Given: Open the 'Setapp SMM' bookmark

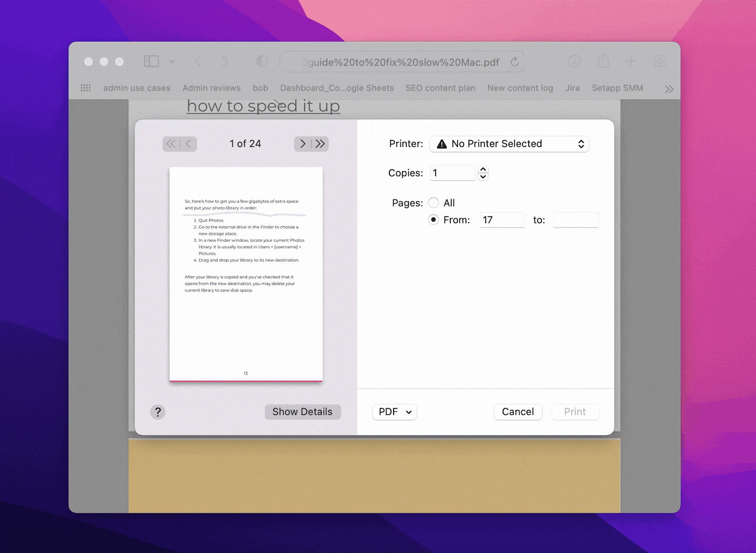Looking at the screenshot, I should pyautogui.click(x=618, y=88).
